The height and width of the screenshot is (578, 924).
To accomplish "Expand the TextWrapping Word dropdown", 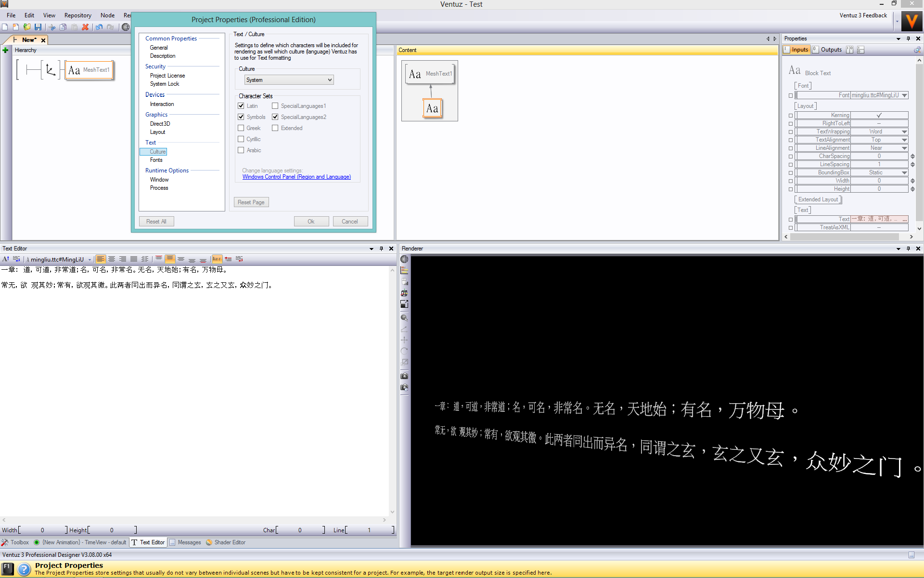I will pos(904,131).
